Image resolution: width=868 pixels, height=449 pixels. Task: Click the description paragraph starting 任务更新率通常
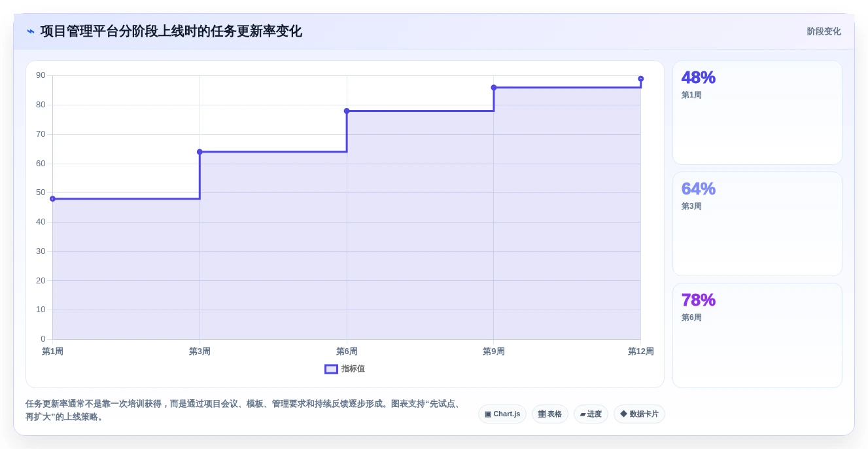243,410
